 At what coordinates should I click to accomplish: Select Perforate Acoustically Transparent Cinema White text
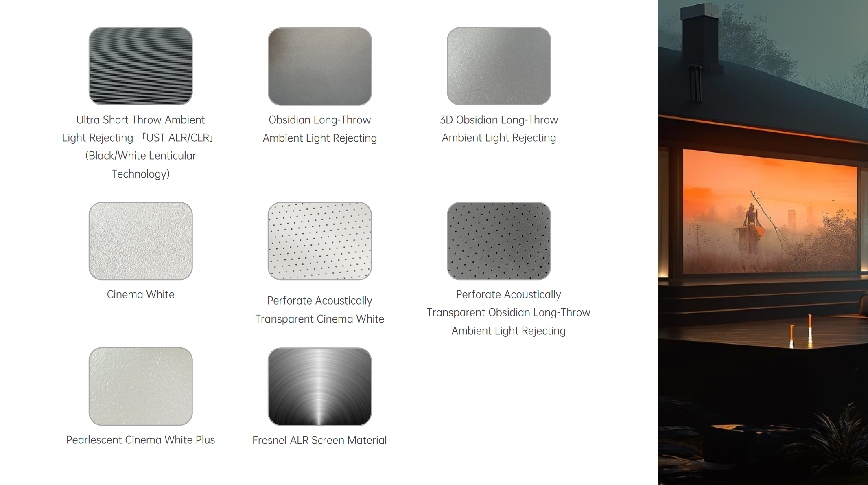pos(320,309)
